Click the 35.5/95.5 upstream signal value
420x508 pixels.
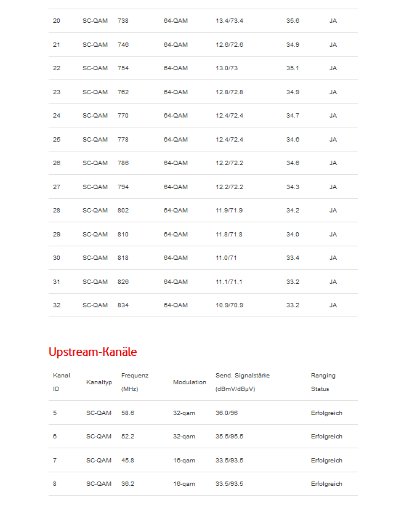click(x=229, y=437)
